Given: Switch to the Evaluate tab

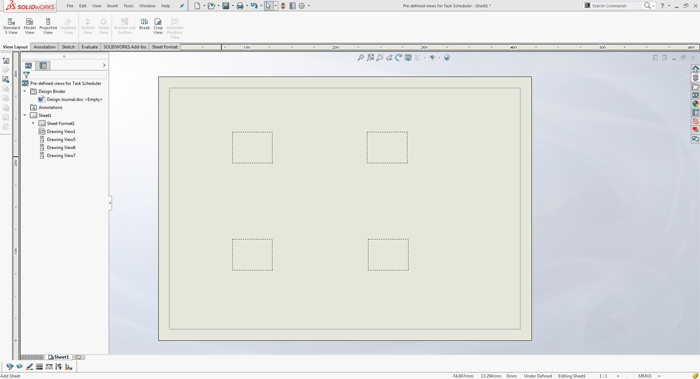Looking at the screenshot, I should [x=89, y=47].
